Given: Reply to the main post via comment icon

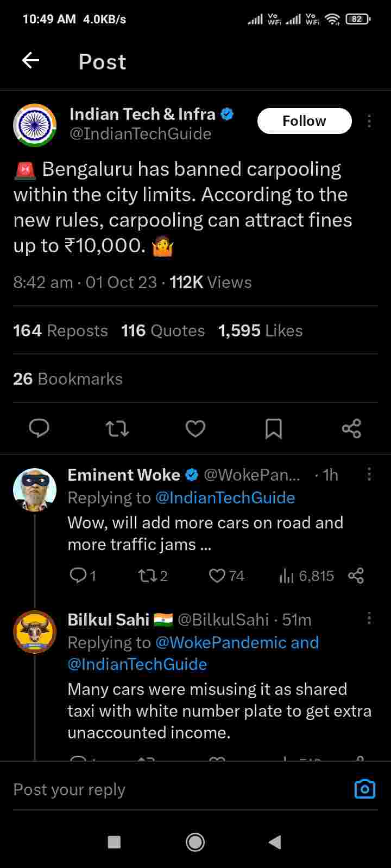Looking at the screenshot, I should click(39, 429).
